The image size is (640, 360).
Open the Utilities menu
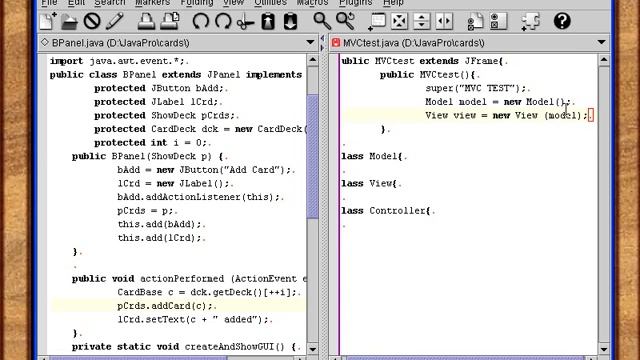point(270,3)
